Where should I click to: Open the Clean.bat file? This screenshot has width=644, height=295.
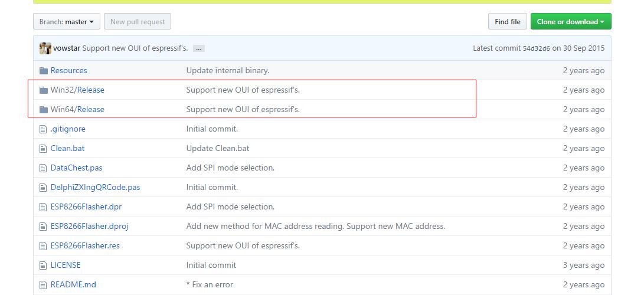tap(67, 148)
